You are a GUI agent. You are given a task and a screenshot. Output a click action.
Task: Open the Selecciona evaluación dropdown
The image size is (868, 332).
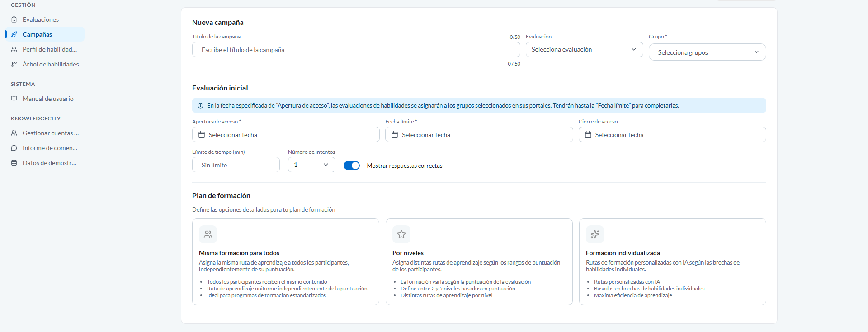(x=584, y=49)
